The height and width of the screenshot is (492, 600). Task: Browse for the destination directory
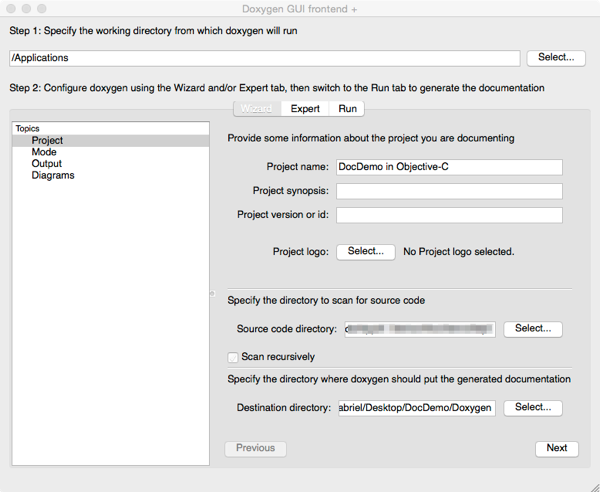tap(533, 408)
